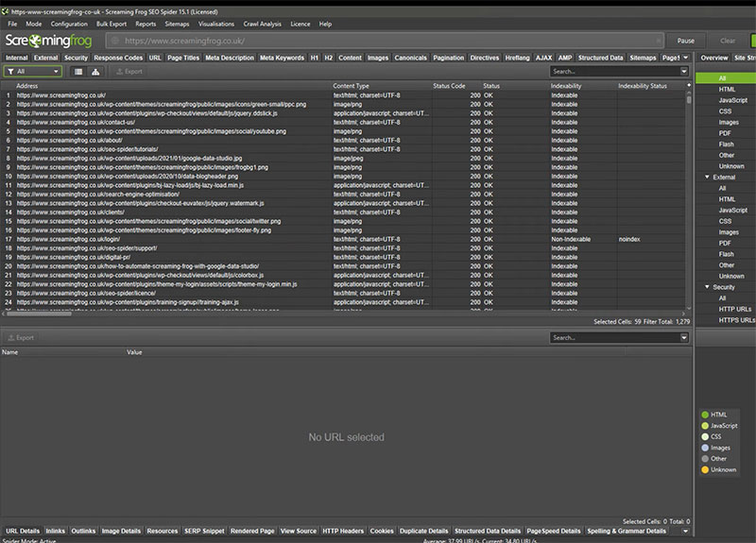This screenshot has width=756, height=543.
Task: Select the row 14 clients URL
Action: pyautogui.click(x=70, y=212)
